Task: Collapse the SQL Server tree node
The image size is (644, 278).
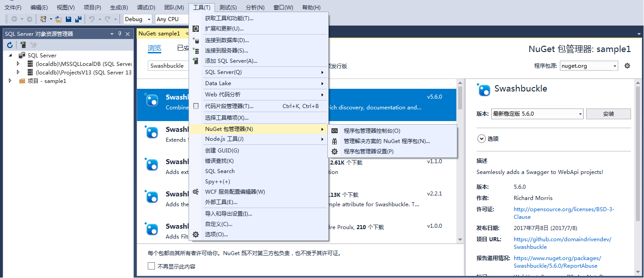Action: coord(11,56)
